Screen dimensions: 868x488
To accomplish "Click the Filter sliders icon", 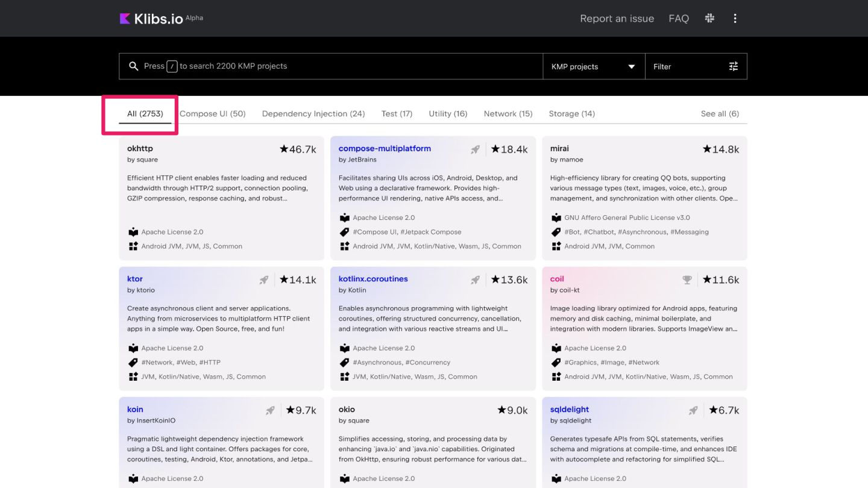I will coord(734,66).
